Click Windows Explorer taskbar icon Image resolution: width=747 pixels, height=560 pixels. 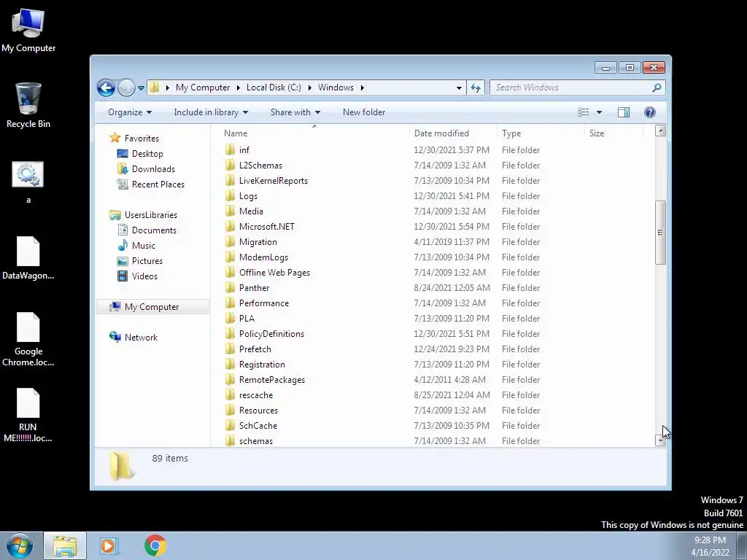point(65,545)
